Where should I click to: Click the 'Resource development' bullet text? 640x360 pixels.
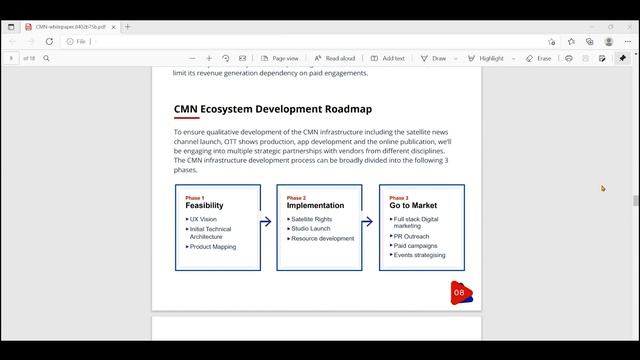point(322,238)
